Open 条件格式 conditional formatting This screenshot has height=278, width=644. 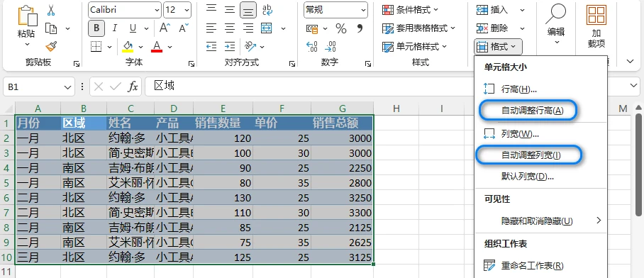(x=411, y=9)
